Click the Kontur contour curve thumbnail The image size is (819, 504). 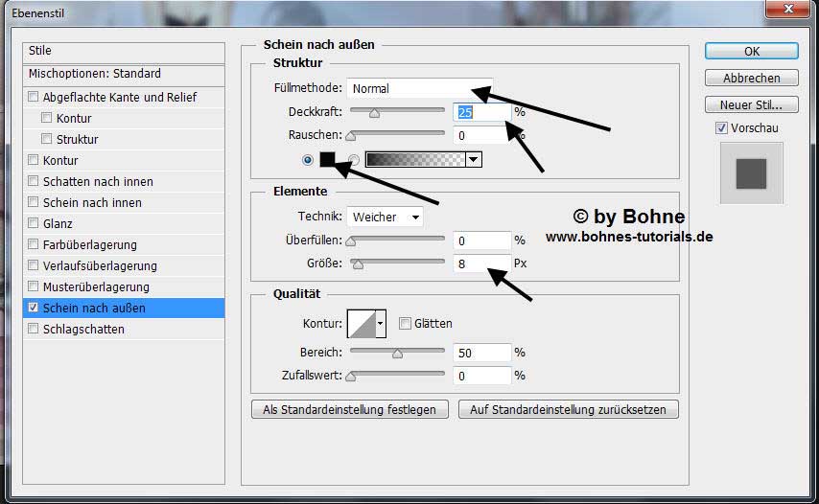point(360,324)
